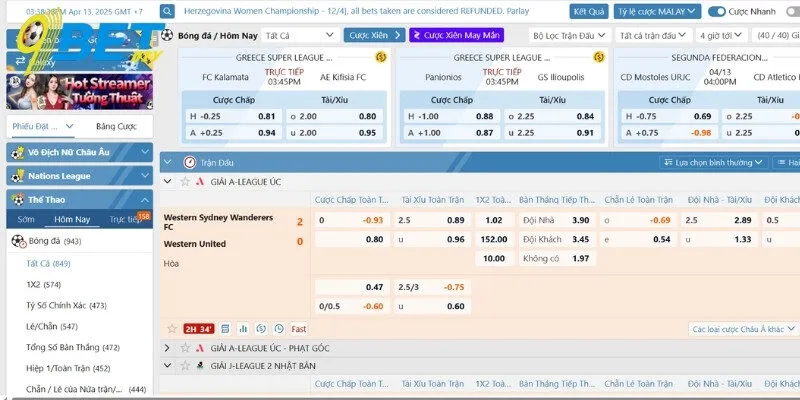Click the clock icon beside Trận Đấu
Screen dimensions: 800x400
[x=189, y=162]
